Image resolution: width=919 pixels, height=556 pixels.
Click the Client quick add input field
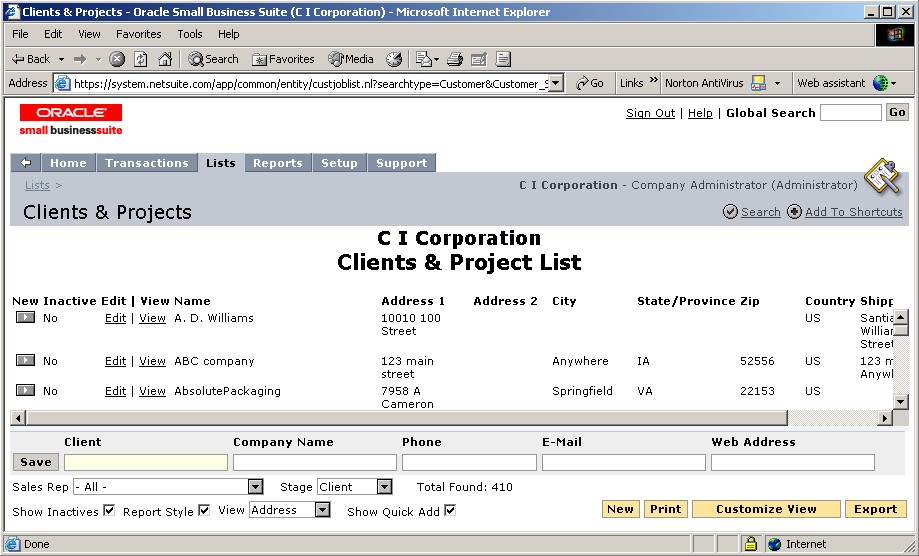146,462
